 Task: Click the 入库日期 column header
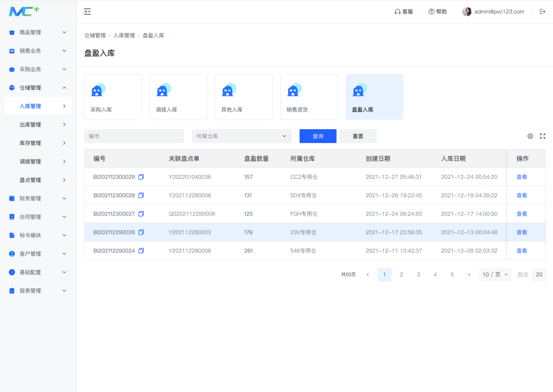pyautogui.click(x=453, y=159)
